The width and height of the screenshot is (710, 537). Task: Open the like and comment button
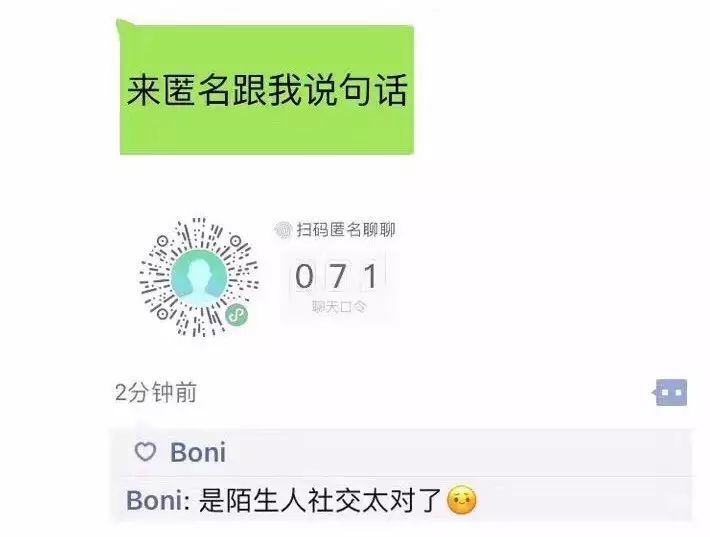pos(671,393)
